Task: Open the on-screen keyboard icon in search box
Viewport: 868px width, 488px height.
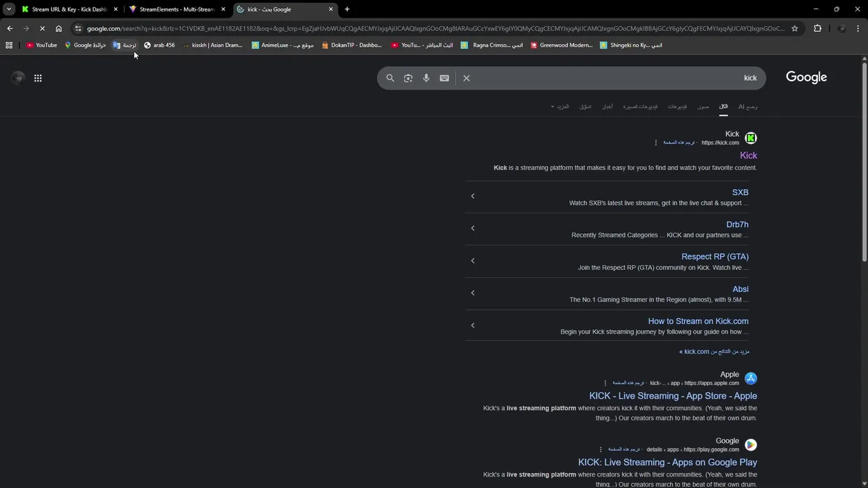Action: click(x=444, y=78)
